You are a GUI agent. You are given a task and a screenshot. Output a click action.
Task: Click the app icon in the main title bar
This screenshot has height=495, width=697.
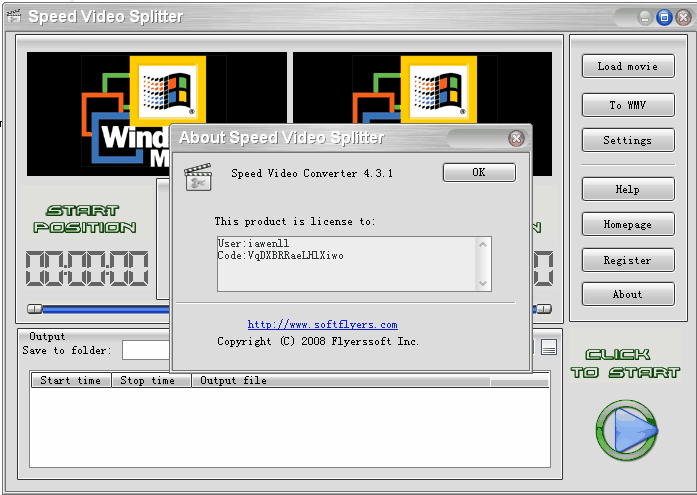pyautogui.click(x=13, y=16)
